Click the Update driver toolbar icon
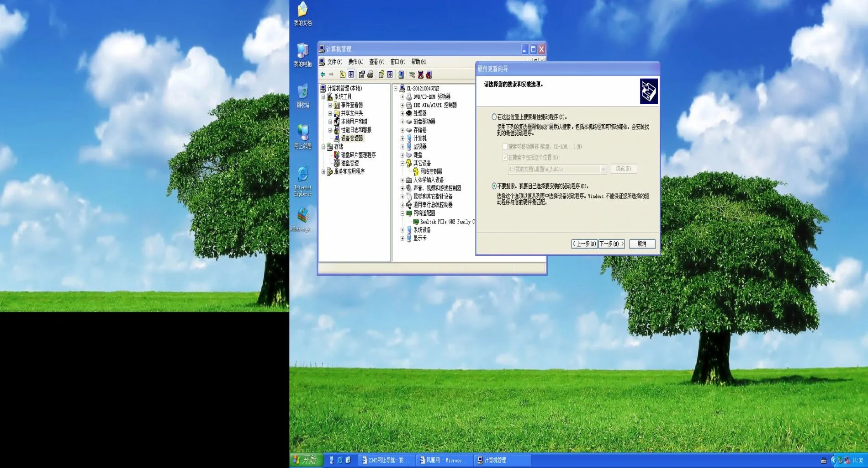 click(x=412, y=74)
